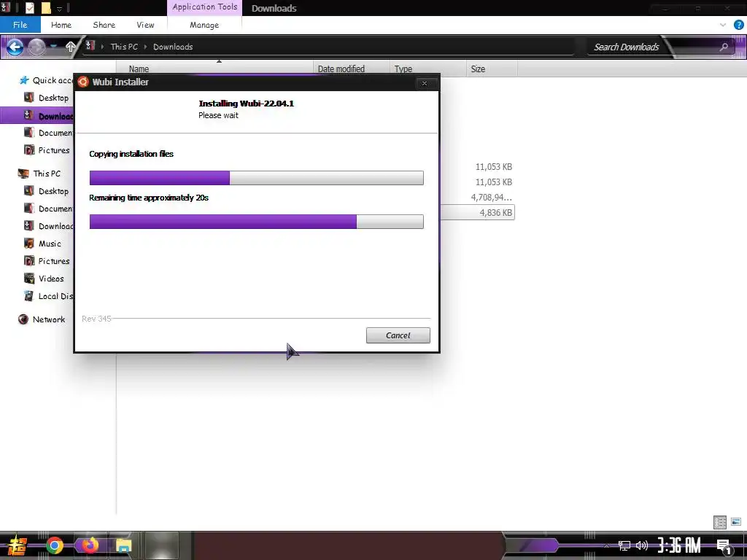Image resolution: width=747 pixels, height=560 pixels.
Task: Open Videos folder in navigation pane
Action: (51, 279)
